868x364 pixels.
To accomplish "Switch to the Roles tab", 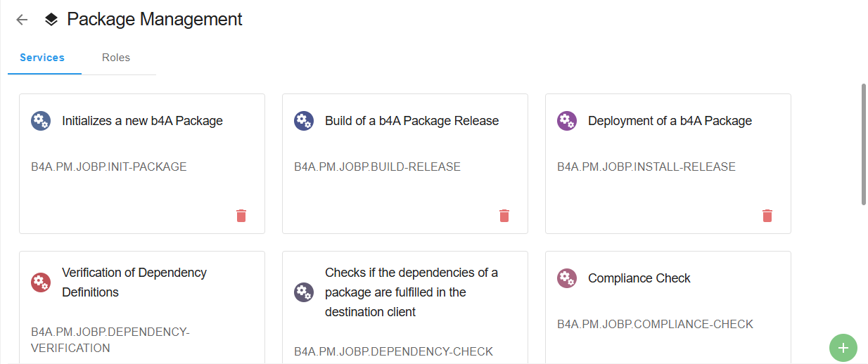I will click(x=116, y=58).
